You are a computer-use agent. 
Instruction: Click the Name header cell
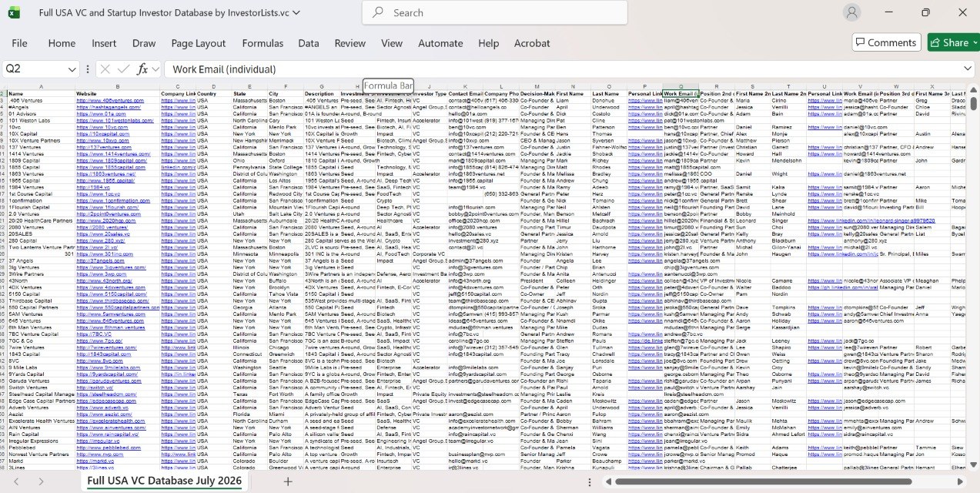pyautogui.click(x=42, y=93)
